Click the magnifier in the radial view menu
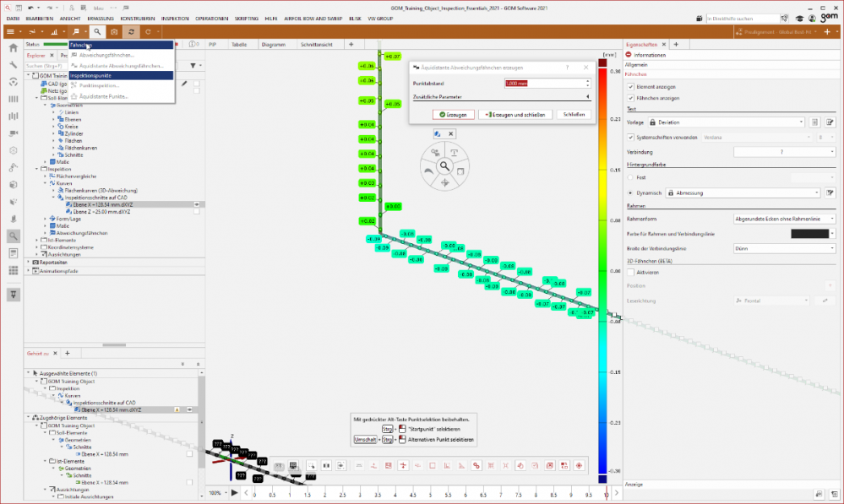The image size is (844, 504). click(444, 166)
